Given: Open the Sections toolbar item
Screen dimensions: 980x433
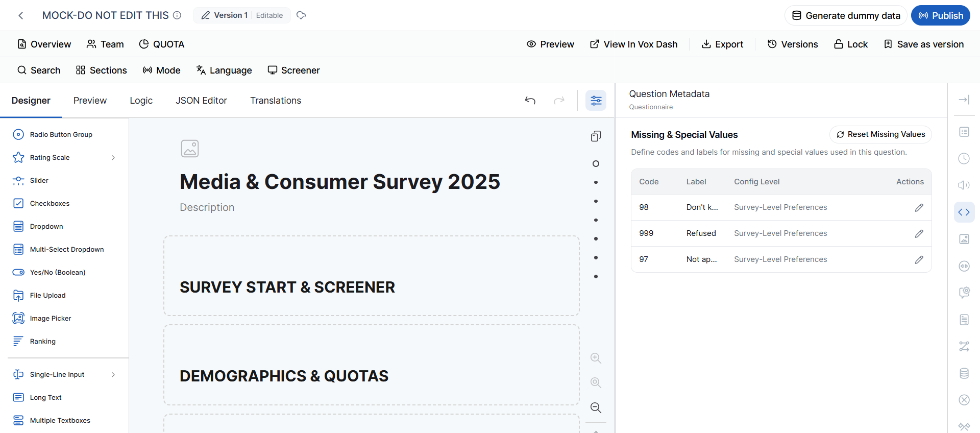Looking at the screenshot, I should pos(101,70).
